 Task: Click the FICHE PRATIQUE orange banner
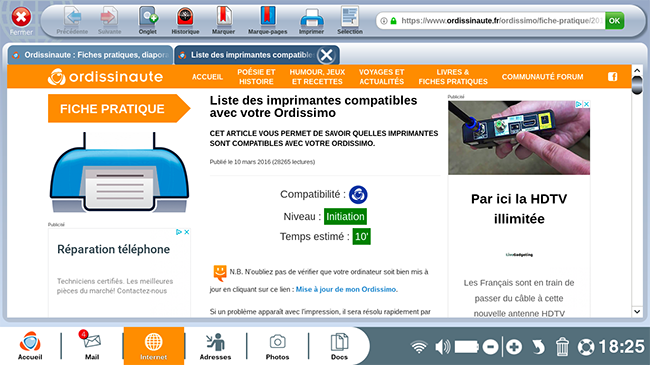click(x=119, y=109)
